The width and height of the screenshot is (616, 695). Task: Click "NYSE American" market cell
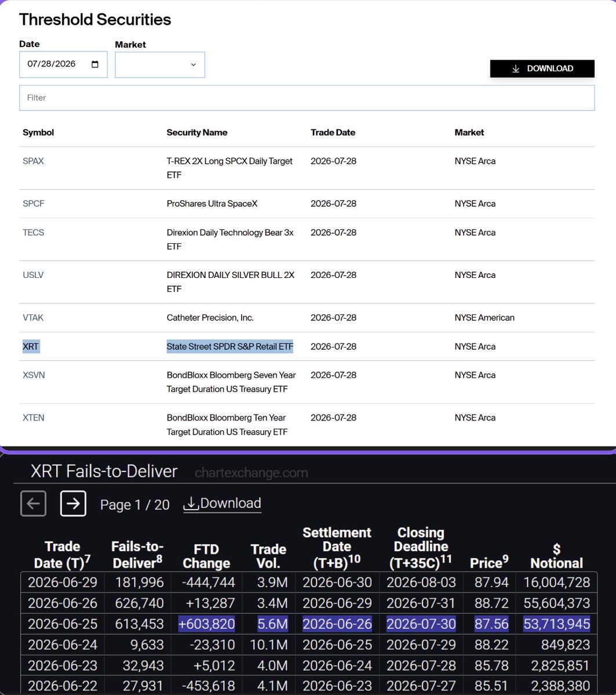point(484,318)
